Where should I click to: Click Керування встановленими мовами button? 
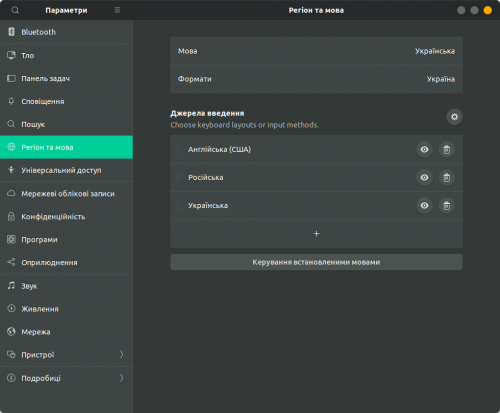pyautogui.click(x=316, y=262)
